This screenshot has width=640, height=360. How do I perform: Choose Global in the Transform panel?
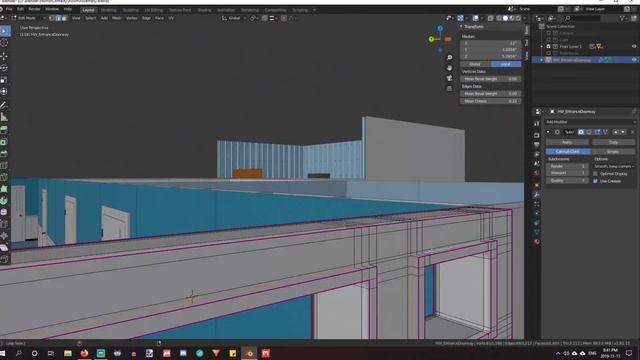click(475, 64)
